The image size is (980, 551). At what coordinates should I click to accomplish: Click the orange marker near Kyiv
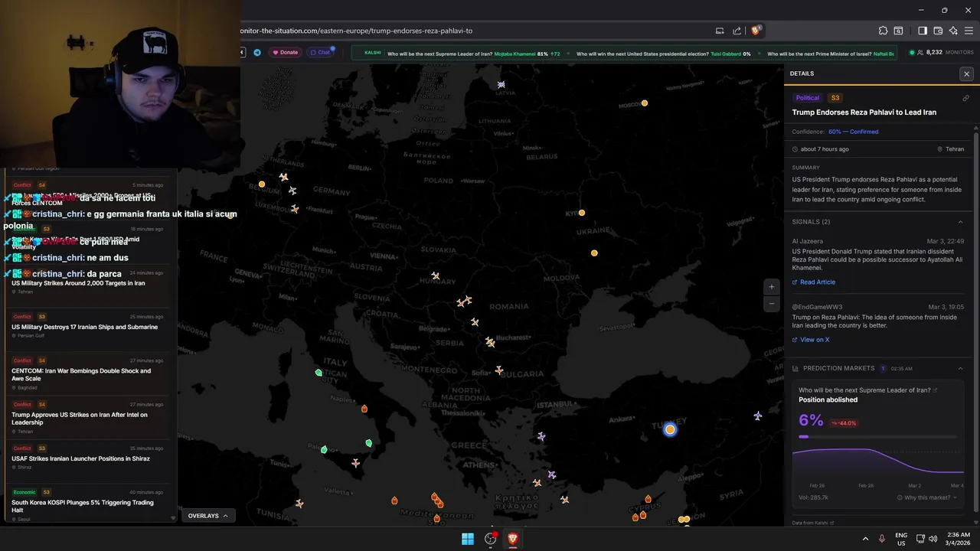(x=582, y=213)
